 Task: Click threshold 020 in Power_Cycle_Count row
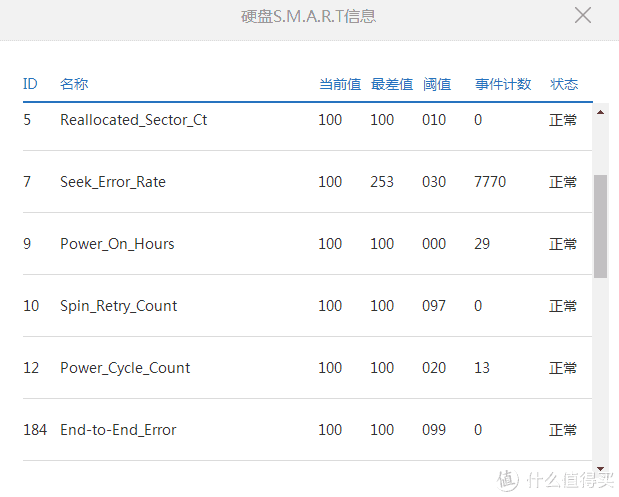(x=434, y=368)
